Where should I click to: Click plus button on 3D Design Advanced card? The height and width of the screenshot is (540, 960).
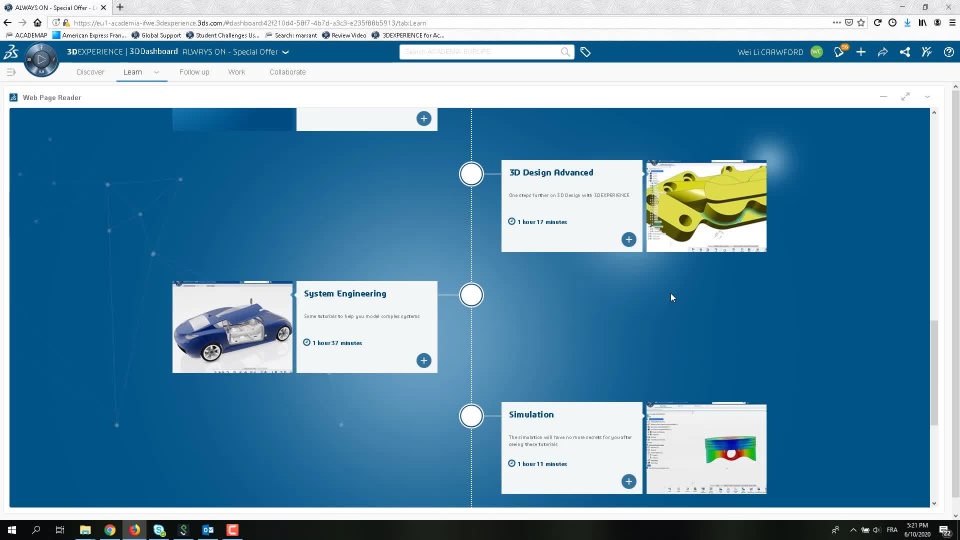pyautogui.click(x=629, y=239)
